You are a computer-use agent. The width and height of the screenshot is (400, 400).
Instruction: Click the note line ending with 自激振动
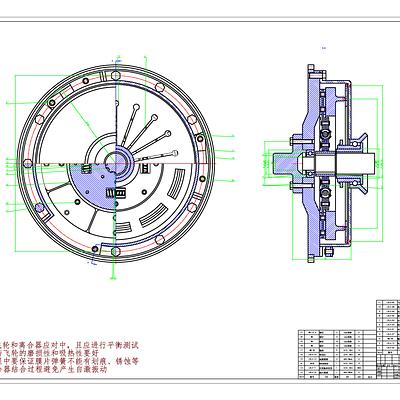(53, 370)
